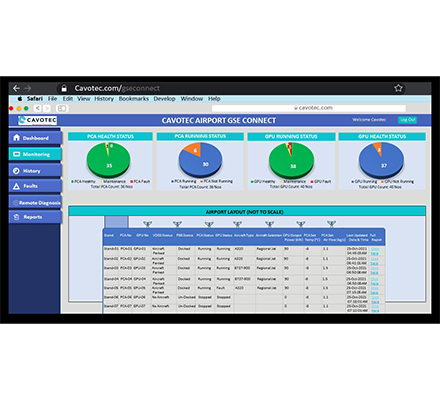Click the Faults warning triangle icon

(16, 186)
